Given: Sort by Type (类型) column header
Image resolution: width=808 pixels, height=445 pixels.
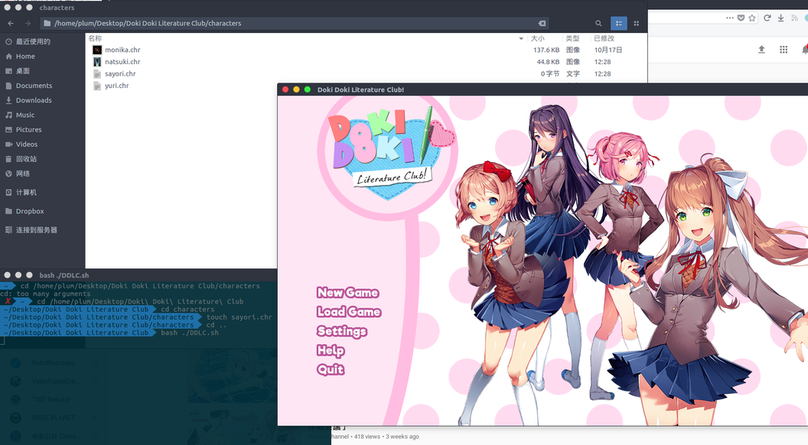Looking at the screenshot, I should (573, 39).
